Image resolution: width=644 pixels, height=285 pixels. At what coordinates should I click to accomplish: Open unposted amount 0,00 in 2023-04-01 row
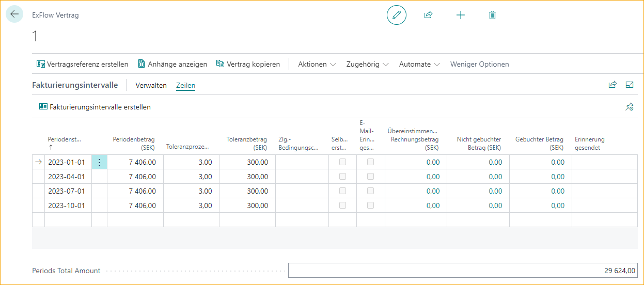click(495, 177)
